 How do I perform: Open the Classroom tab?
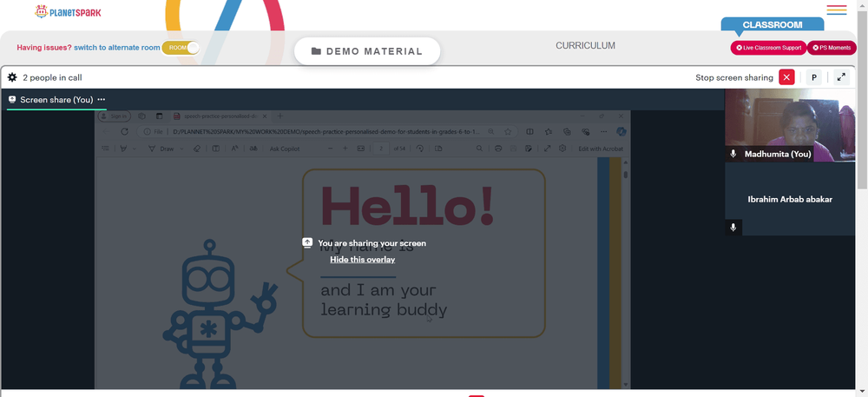(773, 25)
